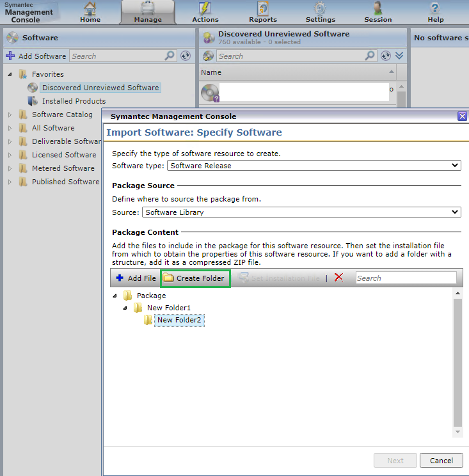Select the Package root folder
Screen dimensions: 469x476
pos(151,296)
